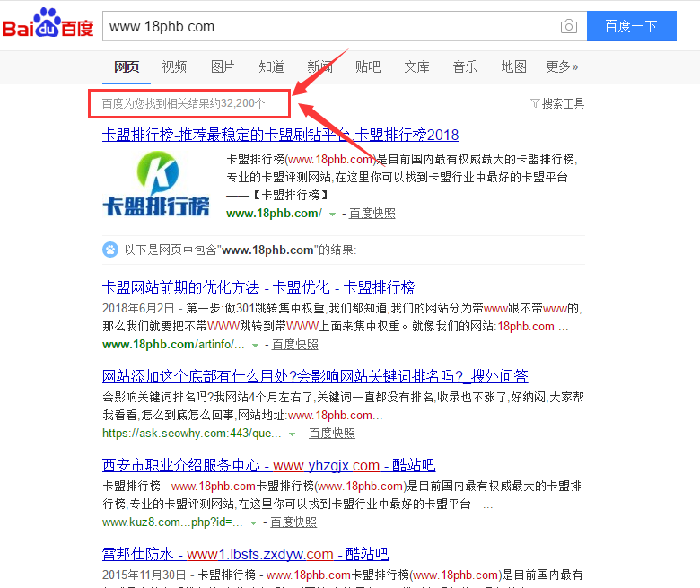Click green URL www.kuz8.com...php?id=...
The width and height of the screenshot is (700, 588).
172,522
